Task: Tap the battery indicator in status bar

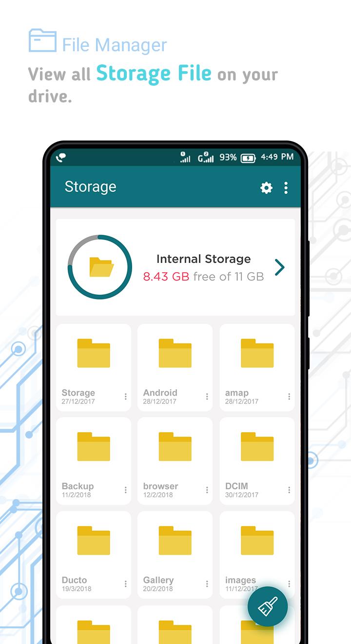Action: 248,158
